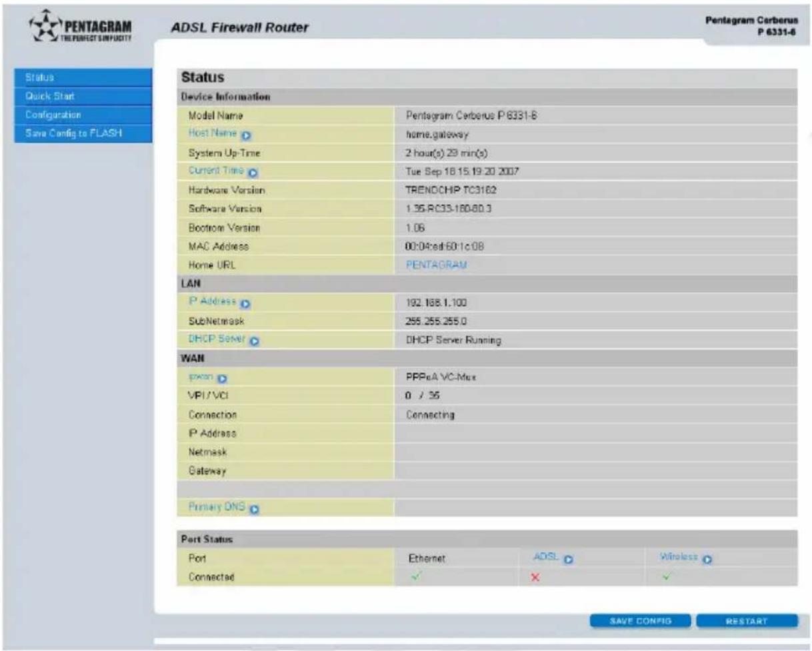The image size is (812, 651).
Task: Click the 'PPPoA VC-Mux' value
Action: 439,378
